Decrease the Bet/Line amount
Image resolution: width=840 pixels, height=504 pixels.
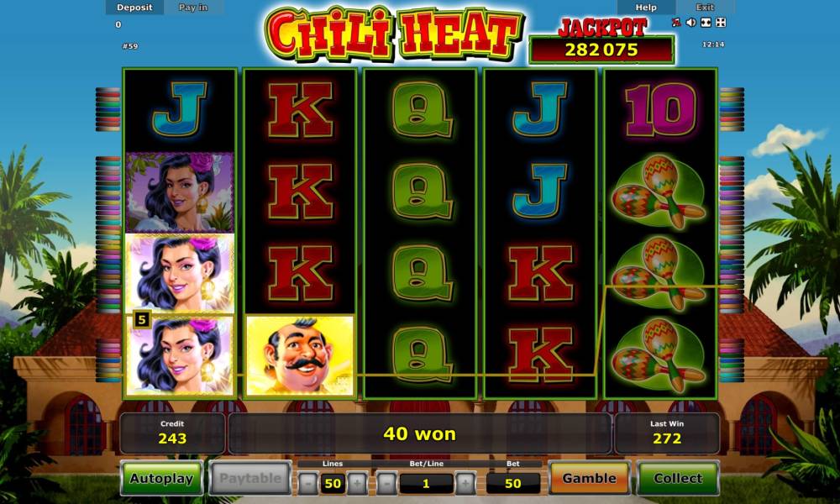click(x=386, y=483)
